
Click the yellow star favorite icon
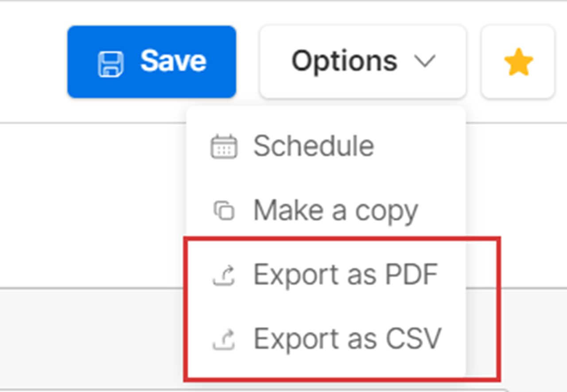coord(518,62)
